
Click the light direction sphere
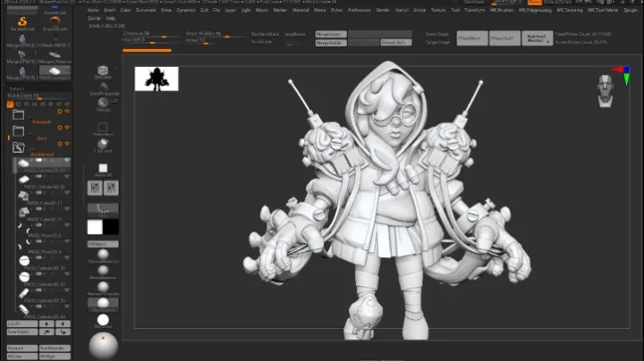pos(104,346)
